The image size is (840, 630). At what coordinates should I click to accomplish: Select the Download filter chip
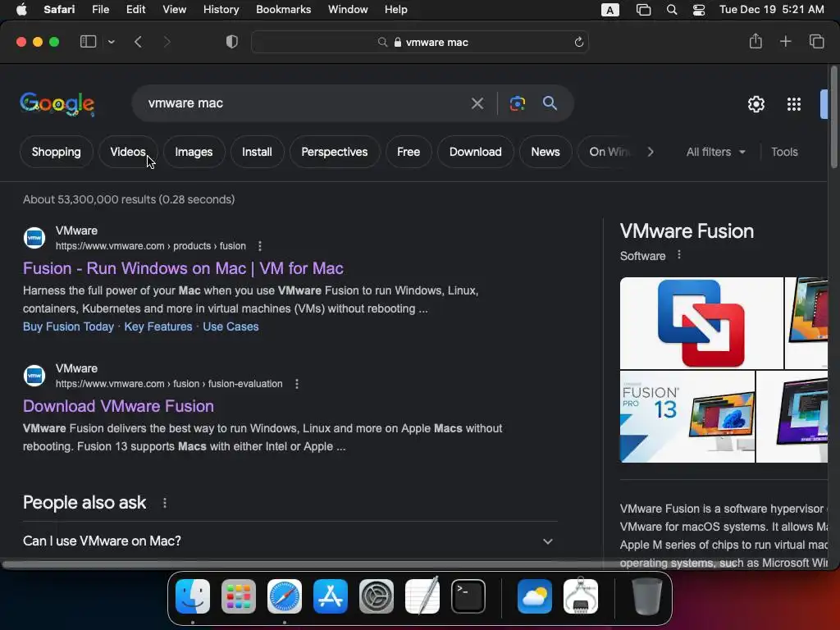[475, 152]
